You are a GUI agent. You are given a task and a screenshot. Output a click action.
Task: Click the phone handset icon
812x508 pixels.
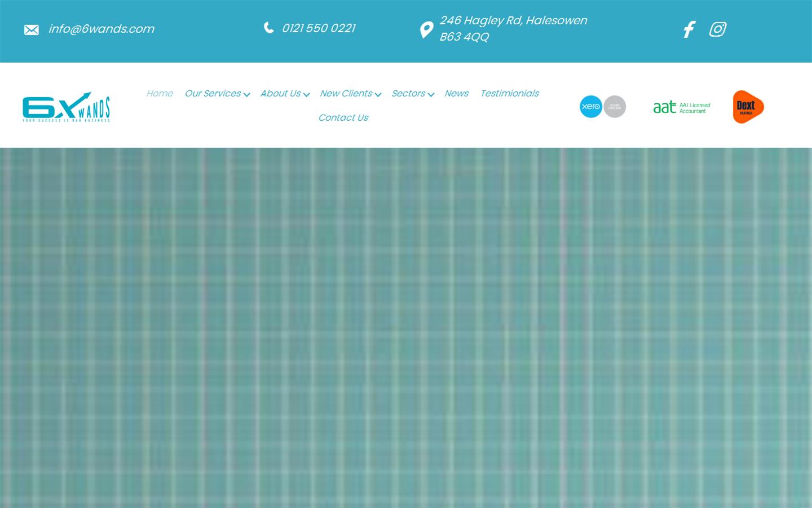[x=269, y=28]
